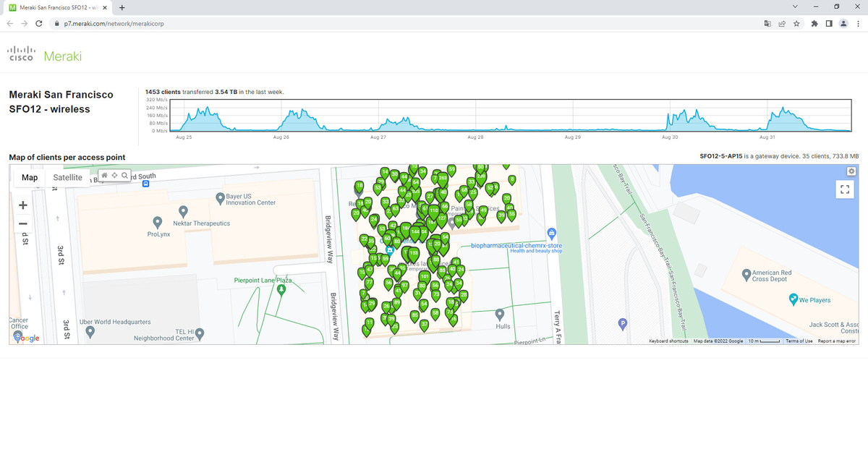Select access point marker 47
Image resolution: width=868 pixels, height=470 pixels.
pyautogui.click(x=370, y=270)
